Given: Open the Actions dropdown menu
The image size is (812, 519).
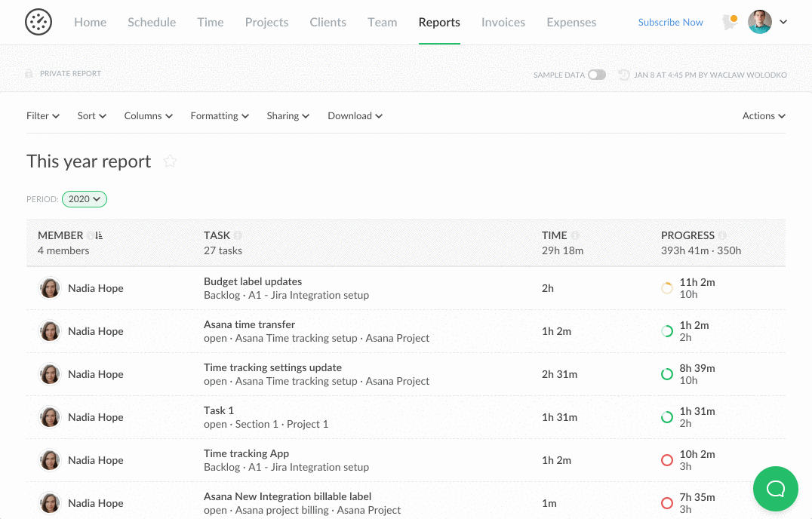Looking at the screenshot, I should tap(764, 116).
